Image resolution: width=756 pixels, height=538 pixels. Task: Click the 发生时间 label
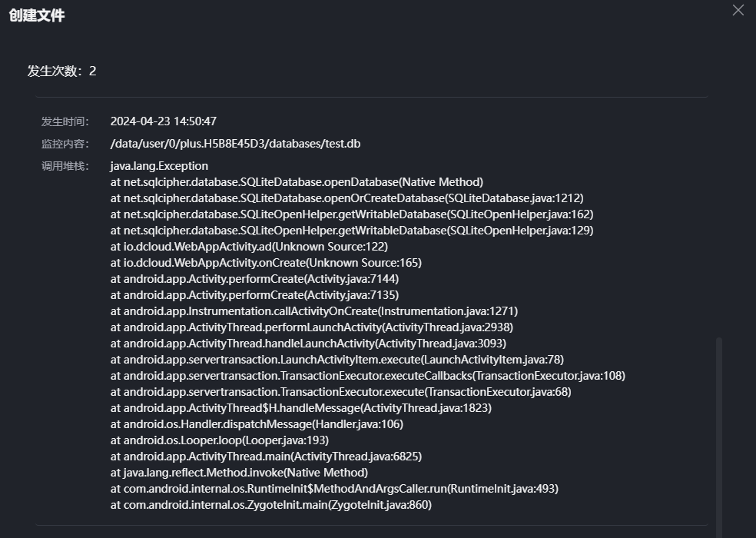click(65, 121)
